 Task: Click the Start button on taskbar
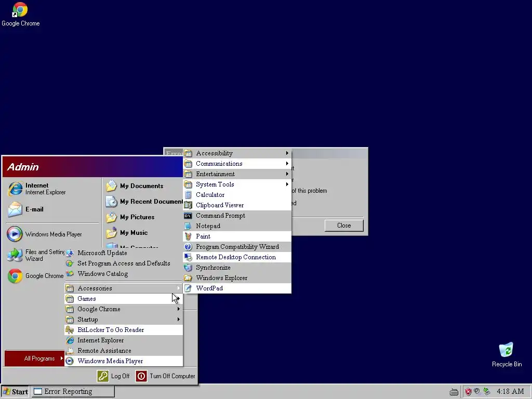pos(15,392)
